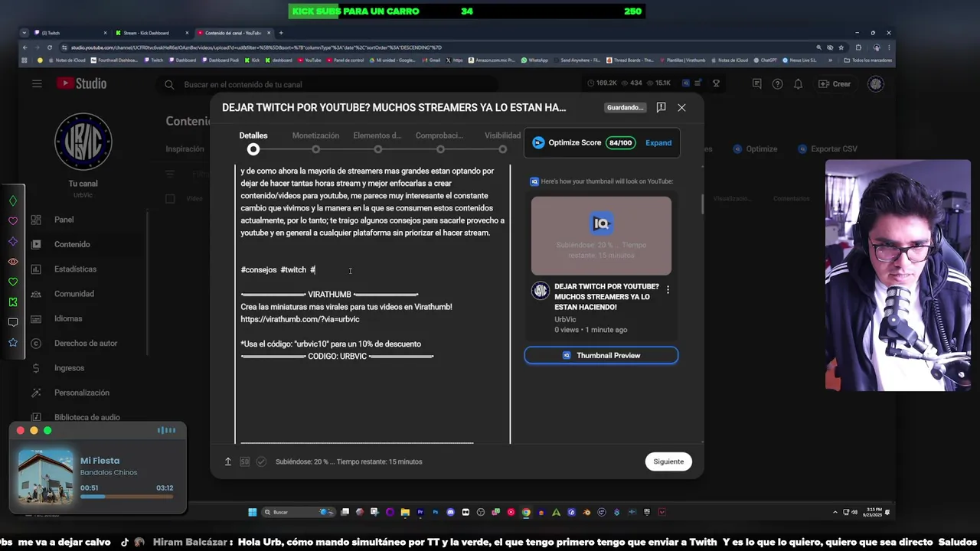Open Contenido in the sidebar

(x=73, y=244)
